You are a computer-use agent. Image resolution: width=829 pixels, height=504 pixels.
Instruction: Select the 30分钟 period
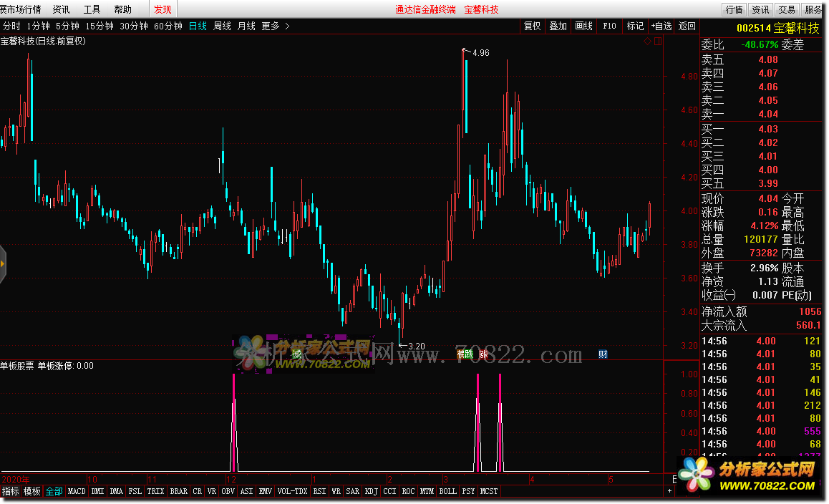[134, 26]
